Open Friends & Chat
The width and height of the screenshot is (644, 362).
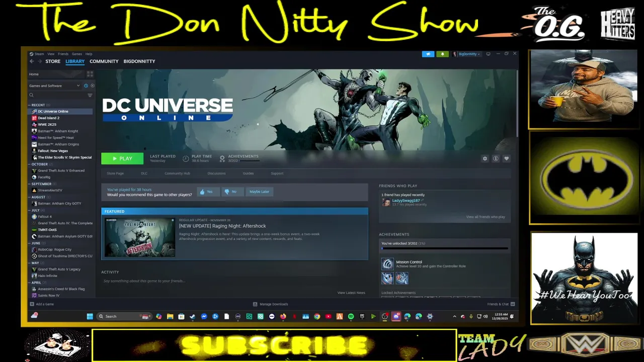(501, 304)
